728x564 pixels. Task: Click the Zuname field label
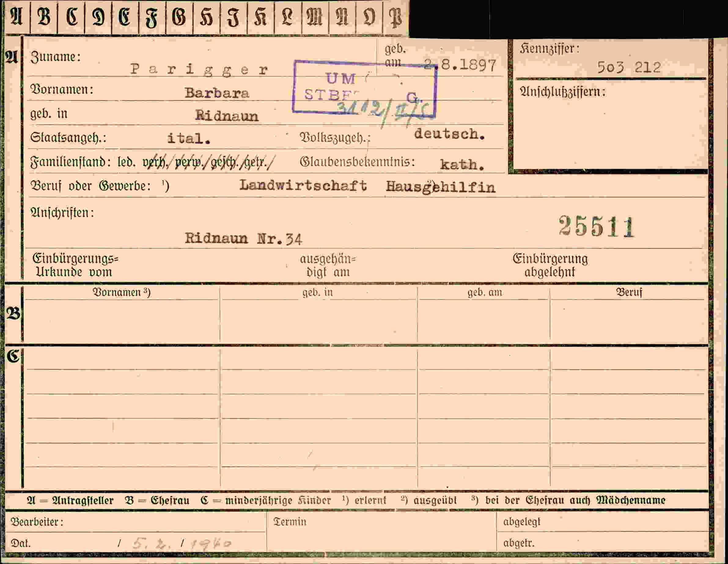pyautogui.click(x=55, y=57)
